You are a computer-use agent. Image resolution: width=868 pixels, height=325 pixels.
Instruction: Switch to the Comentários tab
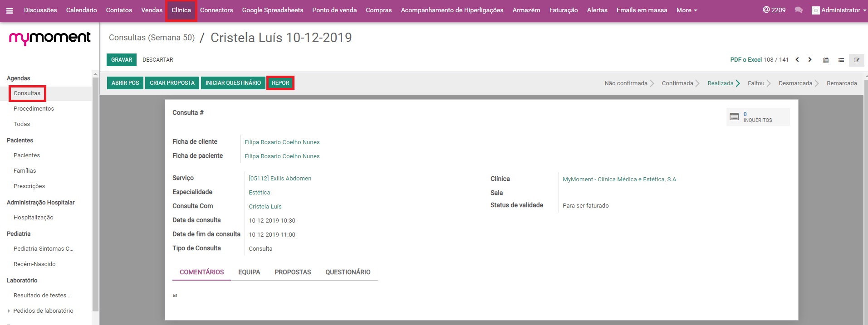202,272
